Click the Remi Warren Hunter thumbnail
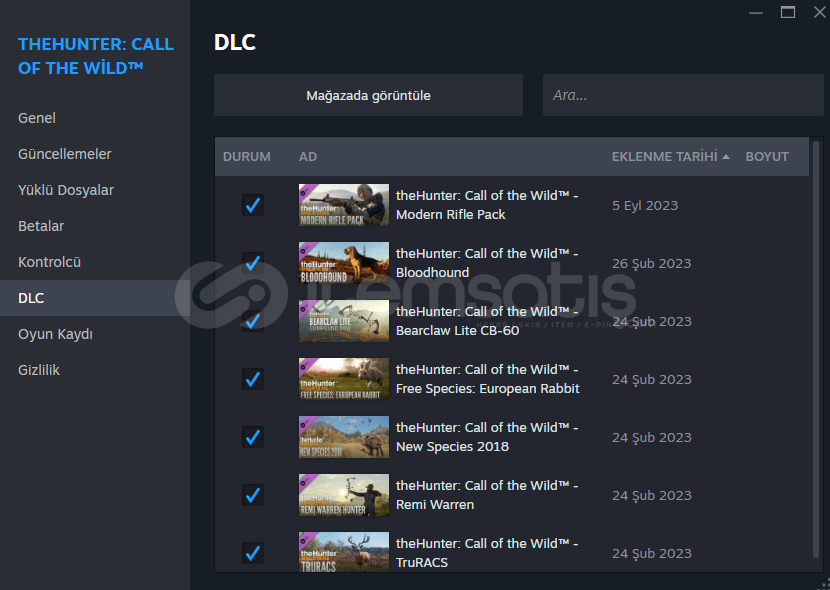 (344, 495)
